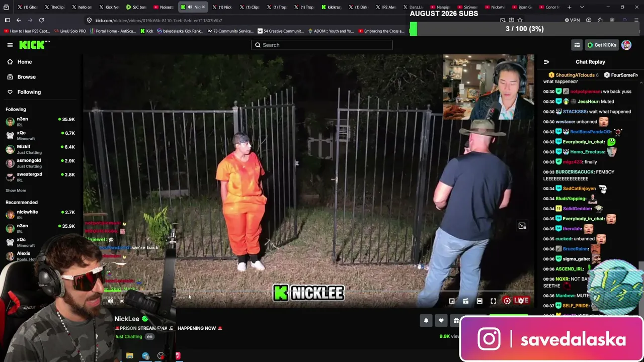This screenshot has height=362, width=644.
Task: Click the KICK logo
Action: click(x=34, y=45)
